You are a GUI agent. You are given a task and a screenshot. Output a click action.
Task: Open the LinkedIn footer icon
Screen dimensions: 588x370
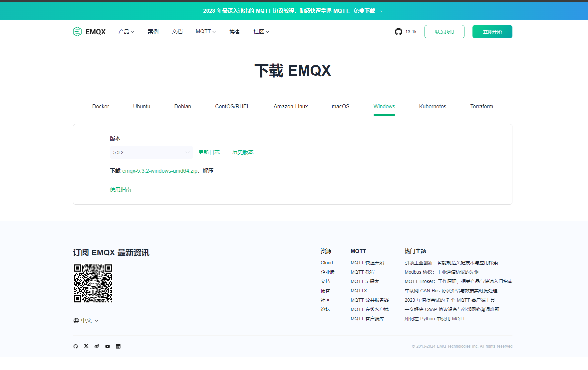click(x=118, y=346)
